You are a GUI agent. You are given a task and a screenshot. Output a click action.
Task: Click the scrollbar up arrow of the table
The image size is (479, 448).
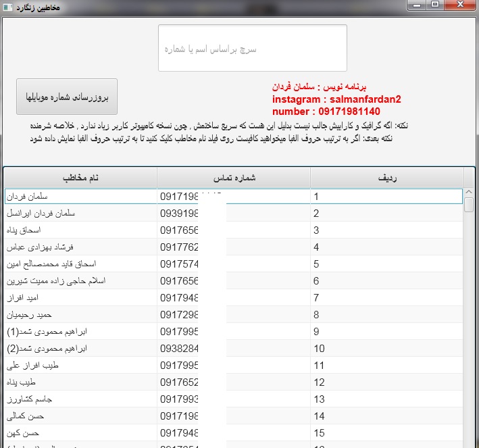pos(469,192)
